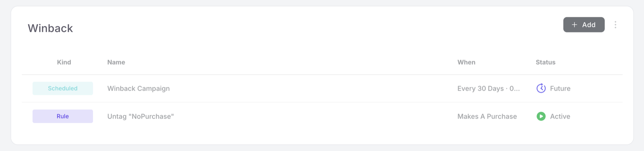Select the Rule kind badge

coord(63,116)
